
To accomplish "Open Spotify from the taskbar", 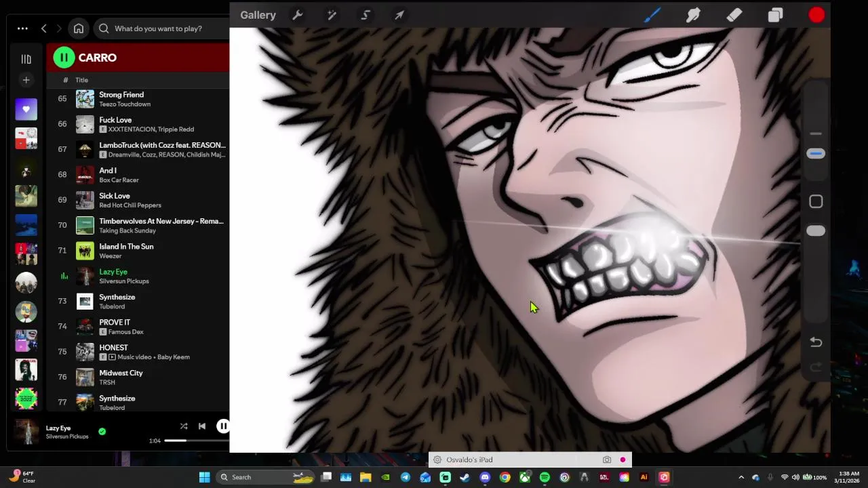I will (x=545, y=477).
